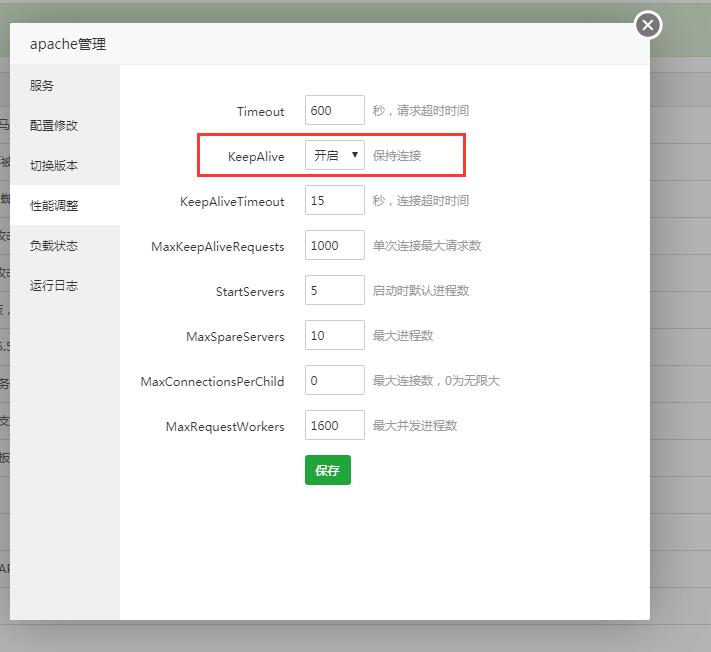
Task: Click the MaxSpareServers label
Action: (x=235, y=336)
